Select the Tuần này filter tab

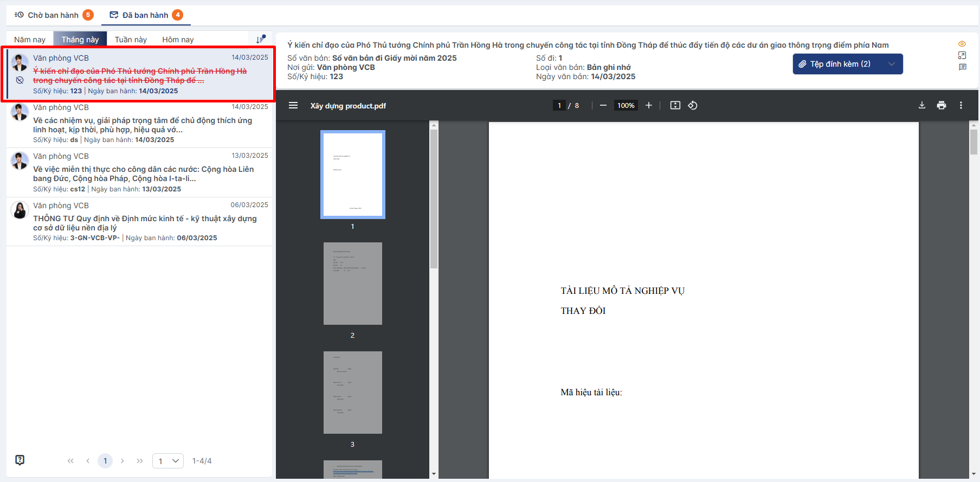click(x=131, y=40)
